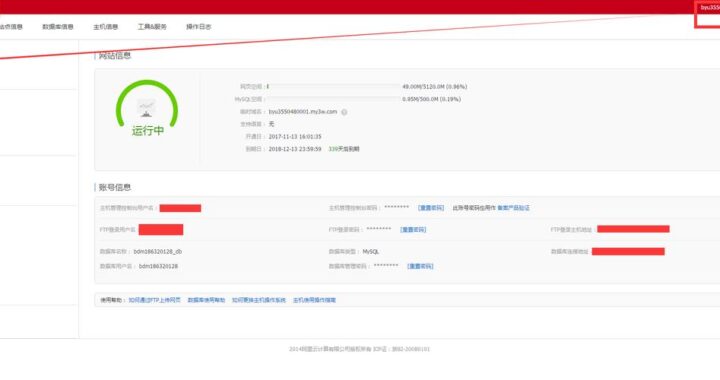Click the 0.95M/500.0M MySQL usage value
Image resolution: width=720 pixels, height=380 pixels.
point(431,99)
